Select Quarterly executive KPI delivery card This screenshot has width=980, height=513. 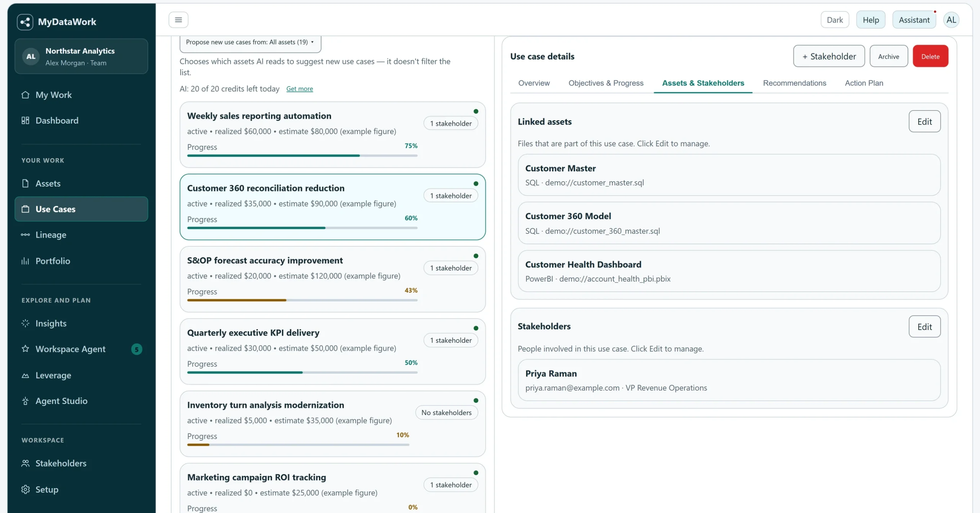332,351
